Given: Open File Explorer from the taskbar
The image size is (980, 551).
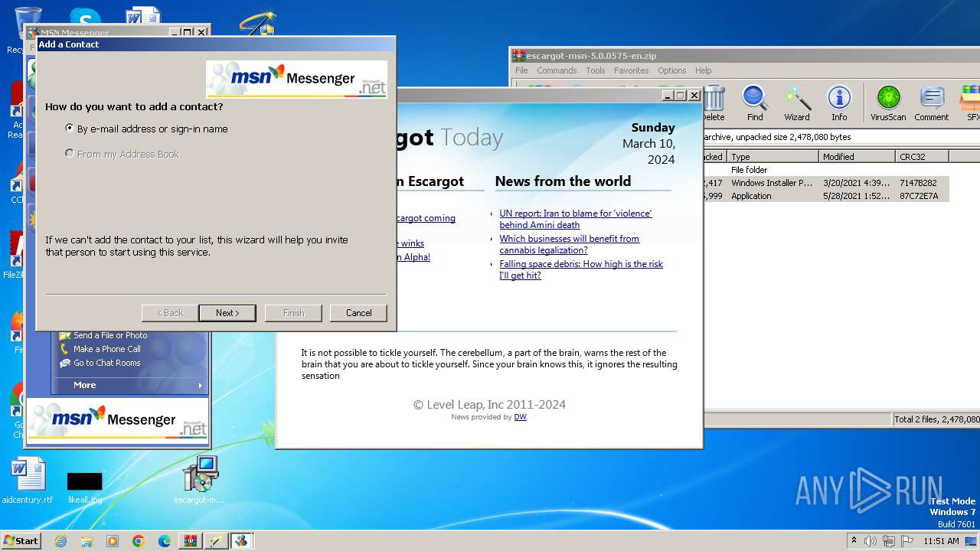Looking at the screenshot, I should point(87,541).
